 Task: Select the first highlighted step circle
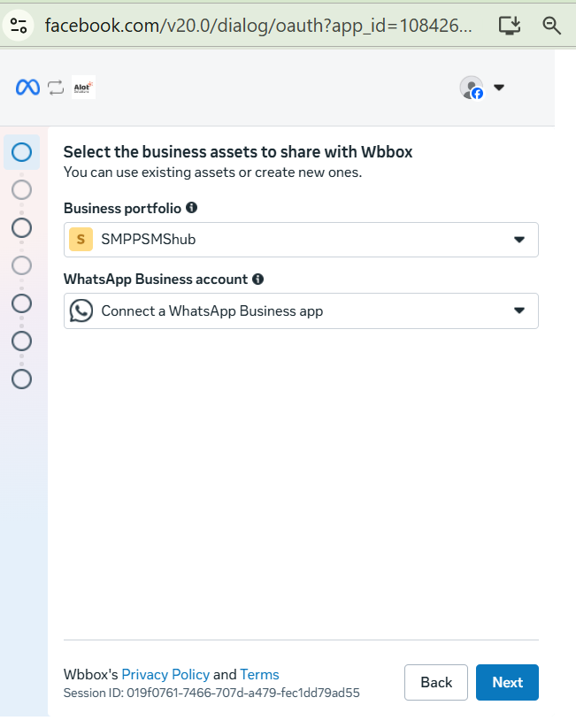click(22, 152)
